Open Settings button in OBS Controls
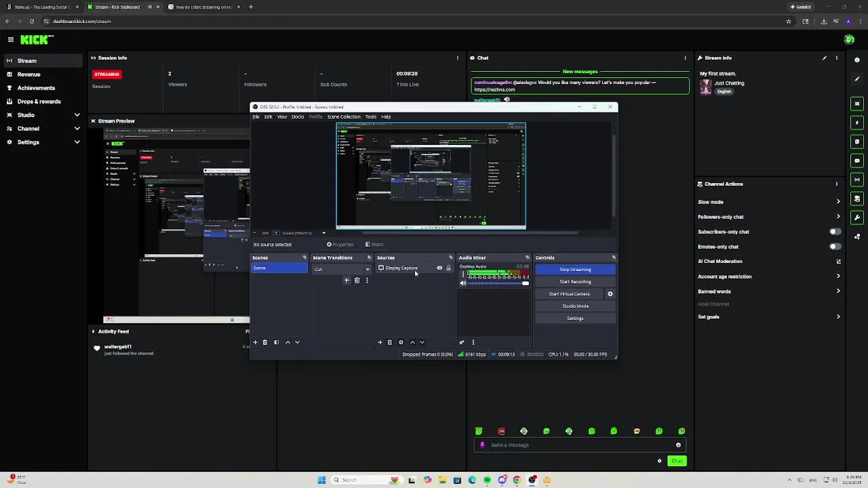This screenshot has width=868, height=488. pyautogui.click(x=575, y=319)
